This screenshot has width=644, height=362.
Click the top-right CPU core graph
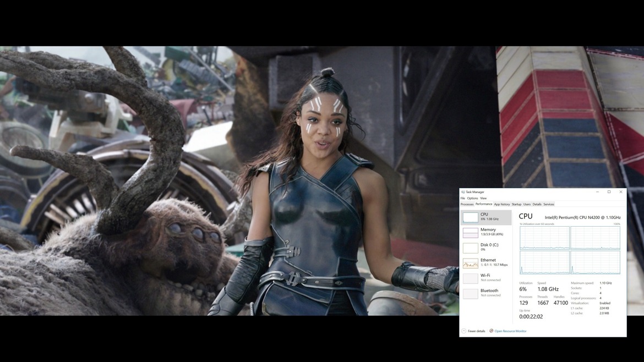595,238
